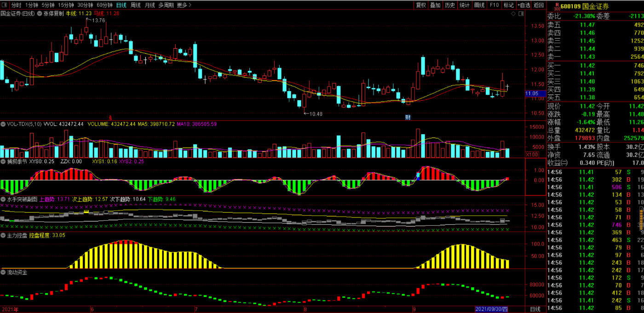
Task: Open the 水手突破副图 indicator arrow
Action: point(3,199)
